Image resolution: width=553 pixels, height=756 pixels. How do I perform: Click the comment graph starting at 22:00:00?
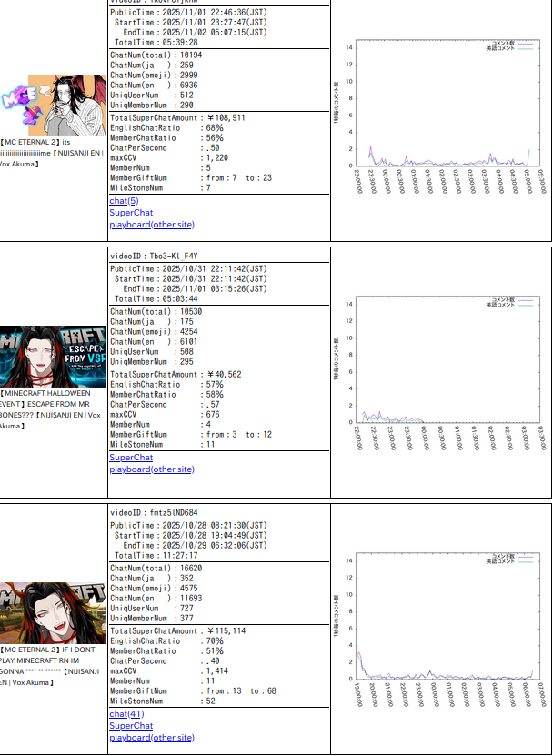(x=440, y=374)
